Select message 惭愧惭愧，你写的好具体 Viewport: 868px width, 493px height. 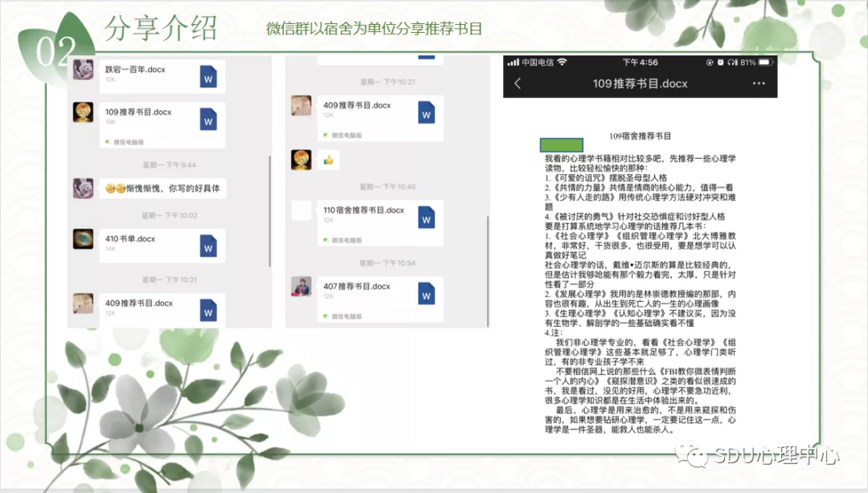[162, 188]
